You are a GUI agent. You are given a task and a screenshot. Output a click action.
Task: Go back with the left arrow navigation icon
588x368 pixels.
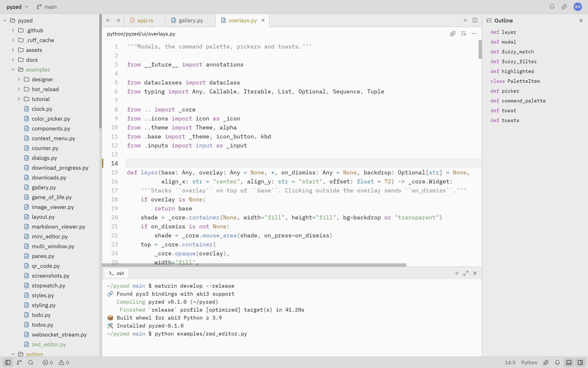point(108,20)
